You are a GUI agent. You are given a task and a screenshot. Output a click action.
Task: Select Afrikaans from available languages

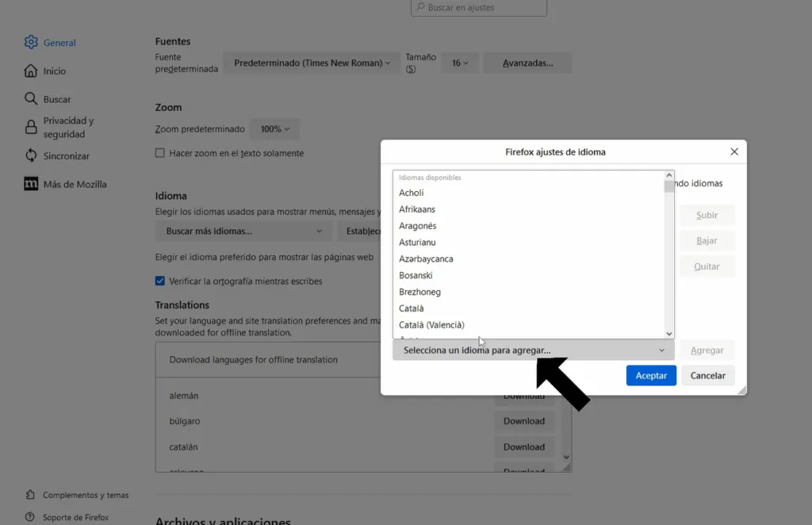pyautogui.click(x=529, y=209)
